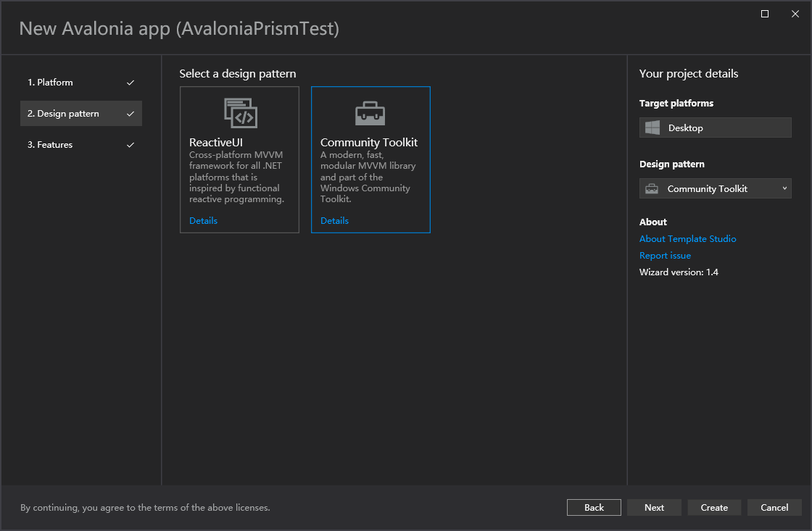Maximize the New Avalonia app window

(x=765, y=14)
